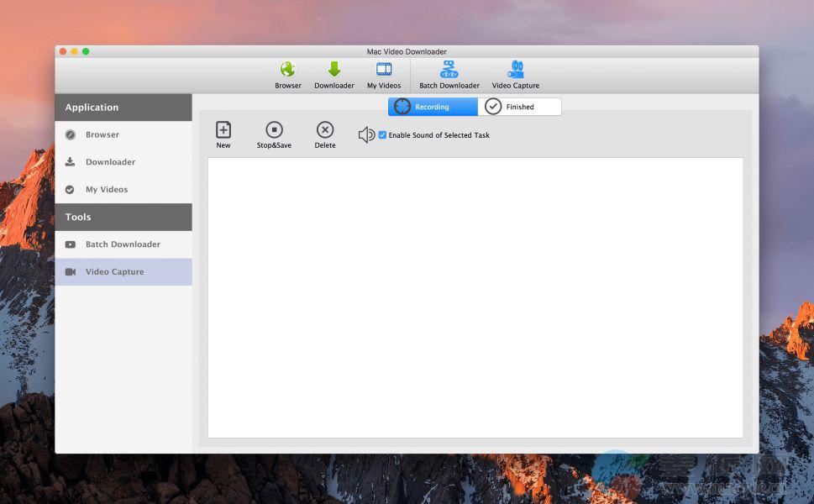The width and height of the screenshot is (814, 504).
Task: Delete the selected task with Delete icon
Action: (325, 130)
